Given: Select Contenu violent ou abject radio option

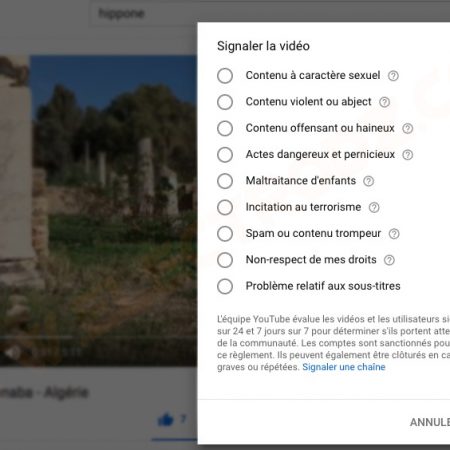Looking at the screenshot, I should 225,102.
